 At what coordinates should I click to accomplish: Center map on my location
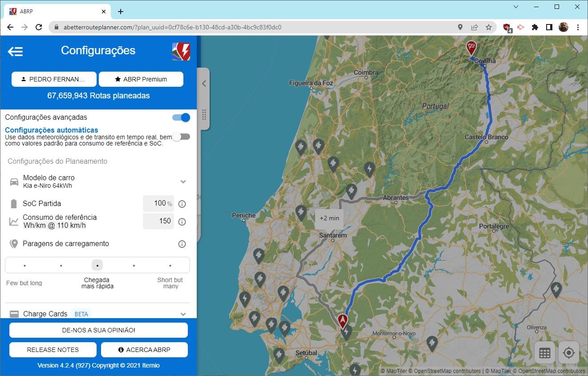[568, 353]
